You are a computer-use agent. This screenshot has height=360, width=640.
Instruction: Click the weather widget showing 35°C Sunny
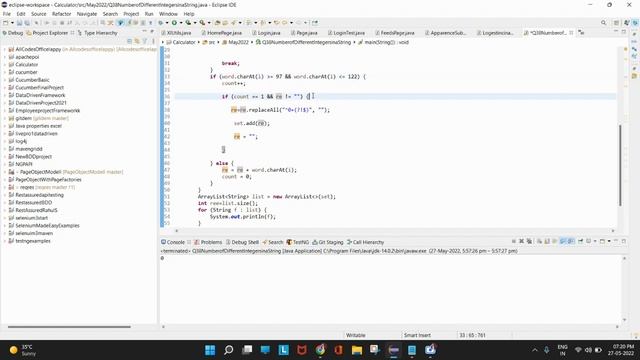click(23, 350)
